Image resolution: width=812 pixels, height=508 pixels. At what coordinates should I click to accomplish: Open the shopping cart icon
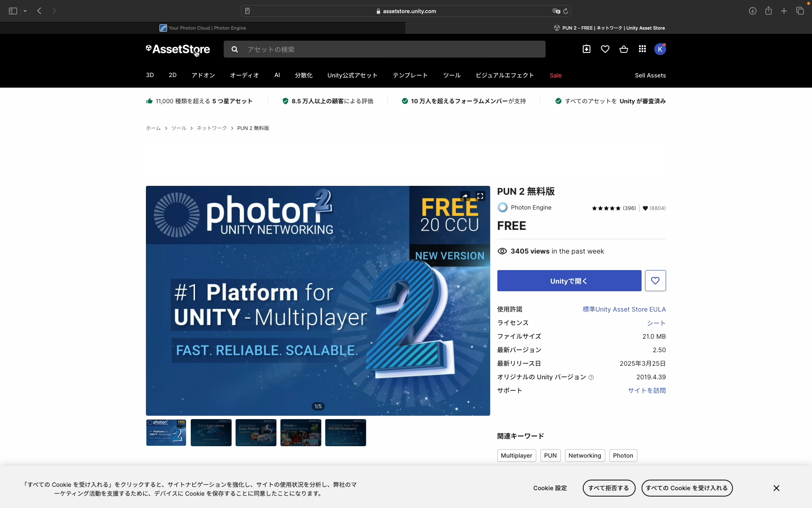click(x=624, y=49)
